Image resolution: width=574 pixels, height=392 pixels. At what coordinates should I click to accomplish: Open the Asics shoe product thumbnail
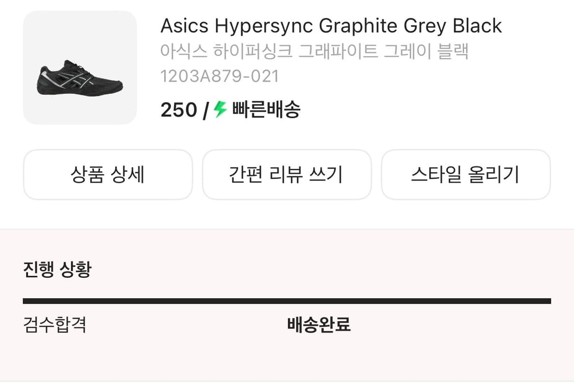80,67
